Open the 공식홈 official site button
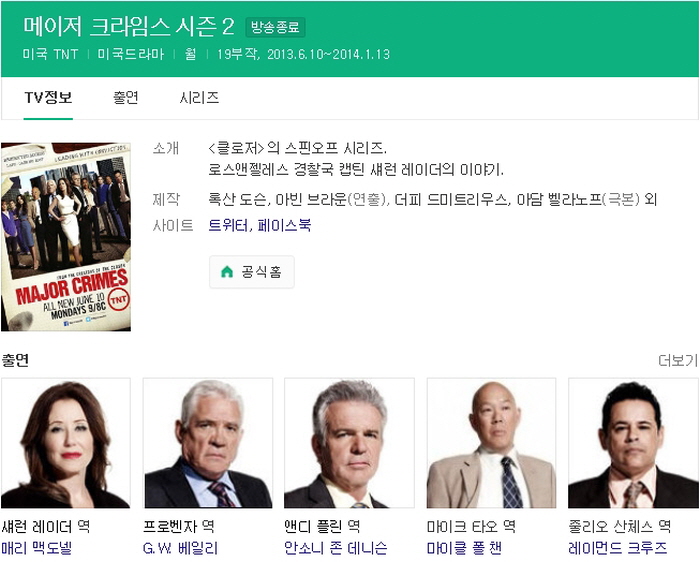The height and width of the screenshot is (562, 700). (252, 272)
